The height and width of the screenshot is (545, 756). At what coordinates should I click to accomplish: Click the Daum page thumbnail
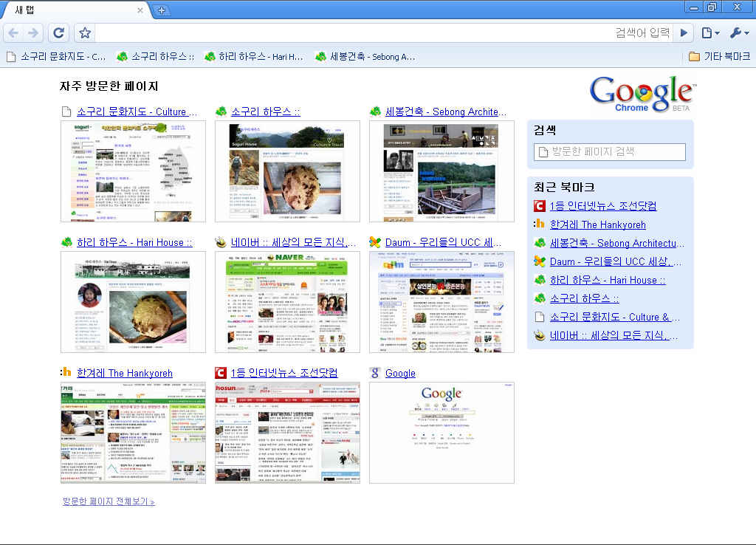click(x=441, y=302)
